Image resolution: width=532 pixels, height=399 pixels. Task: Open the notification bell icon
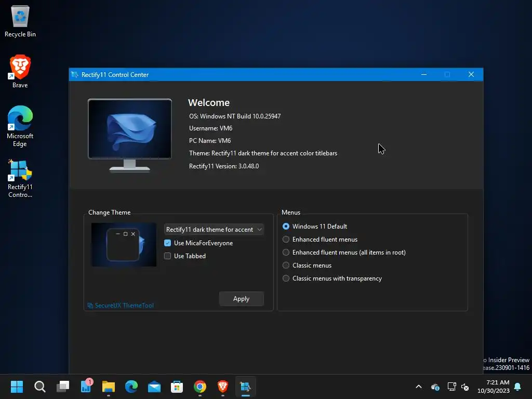518,387
